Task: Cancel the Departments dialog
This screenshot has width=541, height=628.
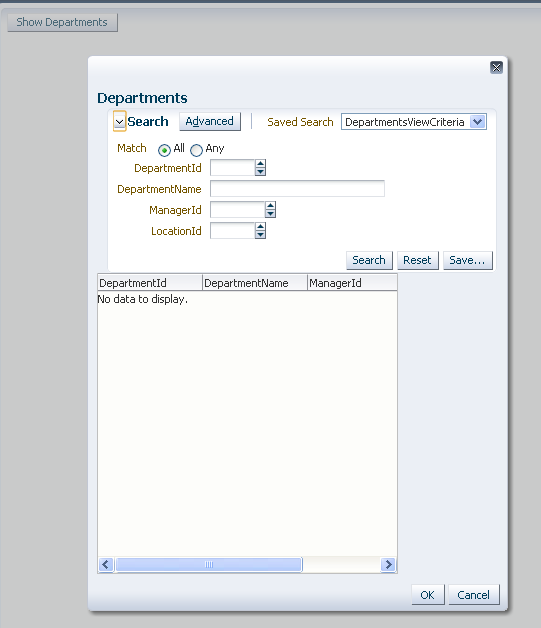Action: click(474, 595)
